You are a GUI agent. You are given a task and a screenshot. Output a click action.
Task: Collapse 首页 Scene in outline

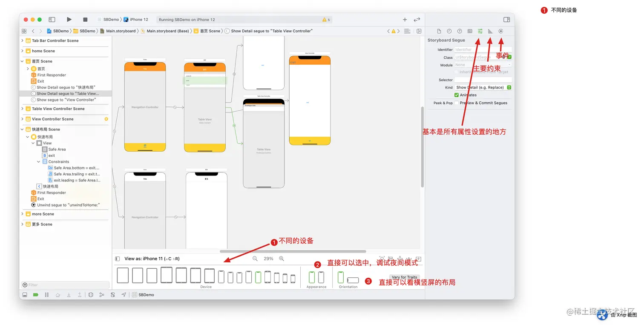tap(23, 61)
